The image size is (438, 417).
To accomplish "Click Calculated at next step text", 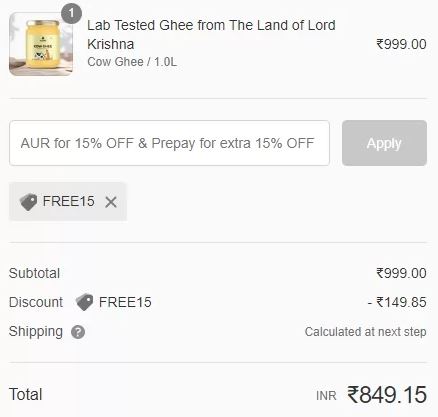I will [x=366, y=332].
